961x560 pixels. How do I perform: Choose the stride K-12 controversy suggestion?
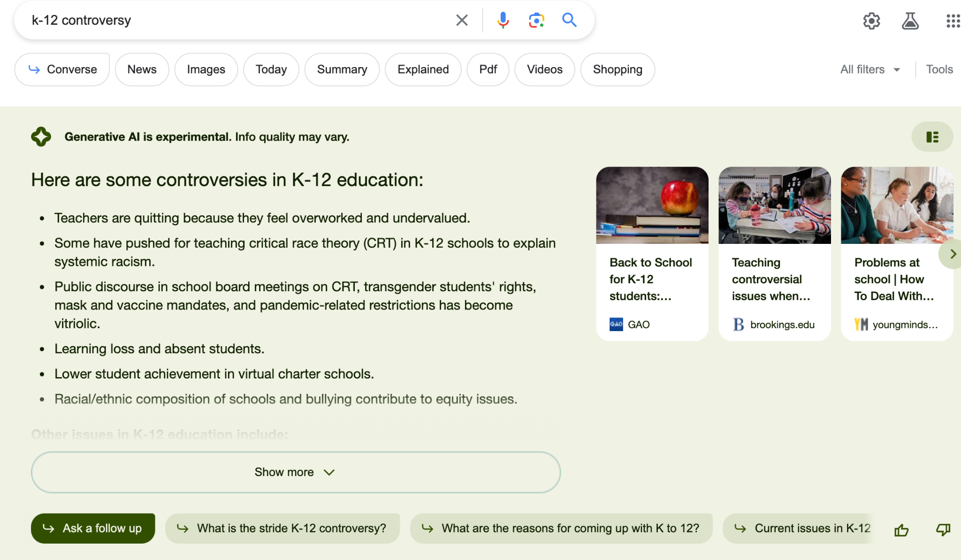[x=282, y=529]
